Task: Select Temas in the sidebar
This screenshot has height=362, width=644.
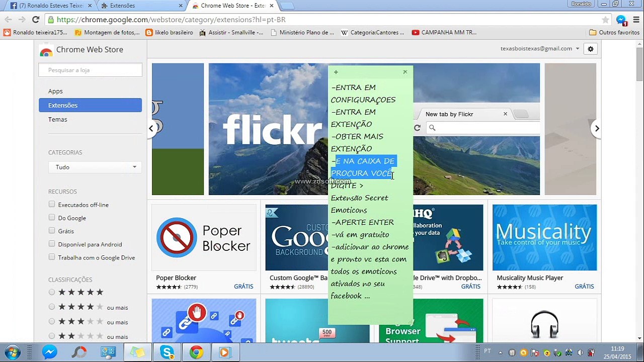Action: 57,119
